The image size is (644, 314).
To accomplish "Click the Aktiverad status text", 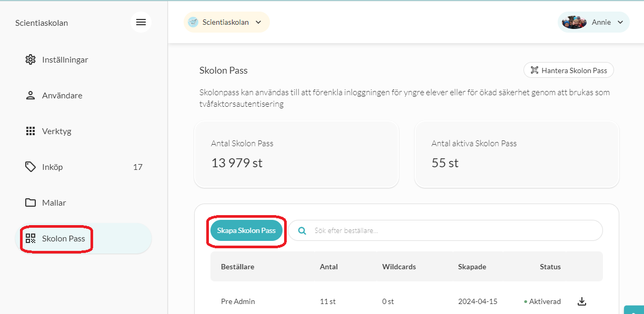I will 545,301.
